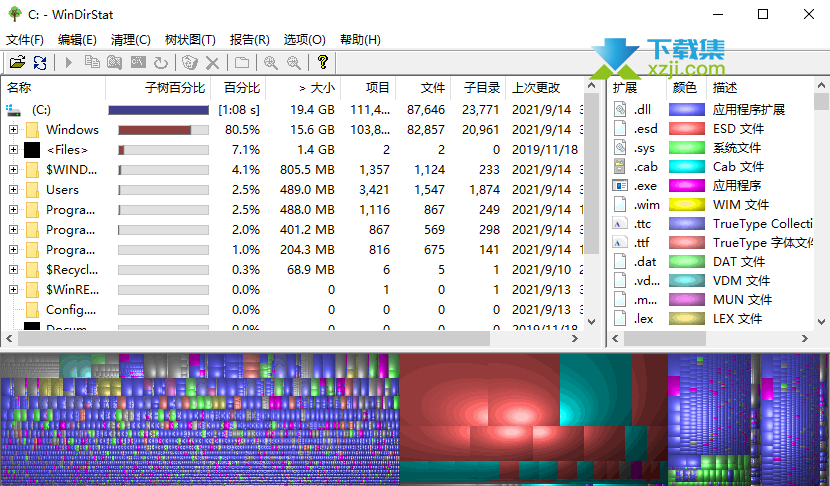
Task: Click the Refresh Selected toolbar icon
Action: [161, 63]
